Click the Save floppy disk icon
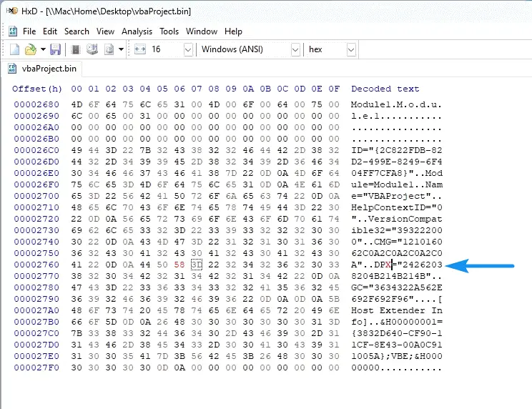This screenshot has width=532, height=409. pos(55,49)
